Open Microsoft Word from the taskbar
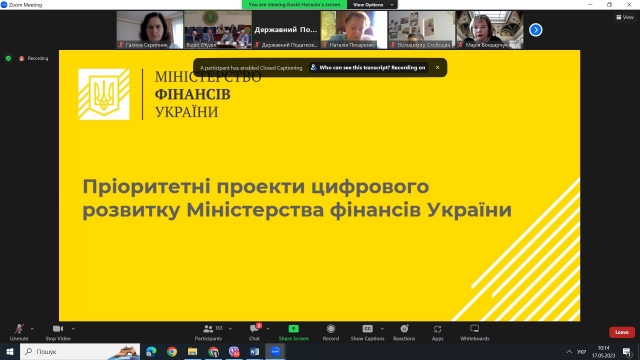Viewport: 640px width, 360px height. tap(255, 351)
